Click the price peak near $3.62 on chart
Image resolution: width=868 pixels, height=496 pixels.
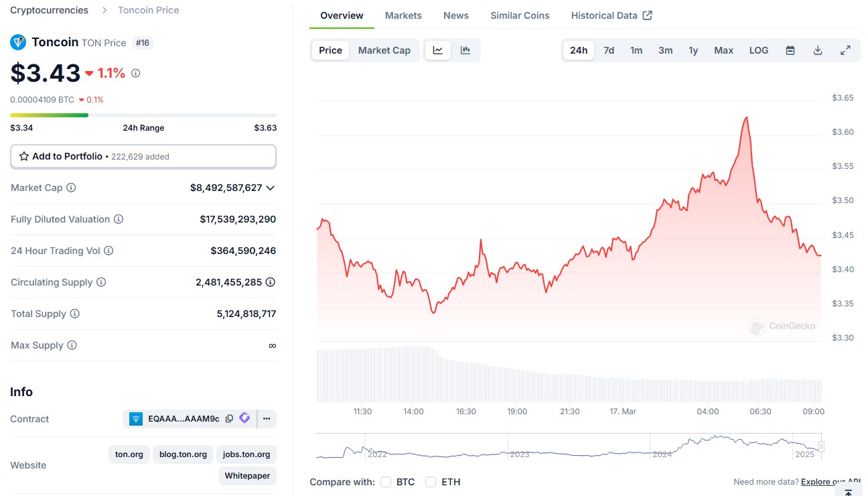(745, 118)
